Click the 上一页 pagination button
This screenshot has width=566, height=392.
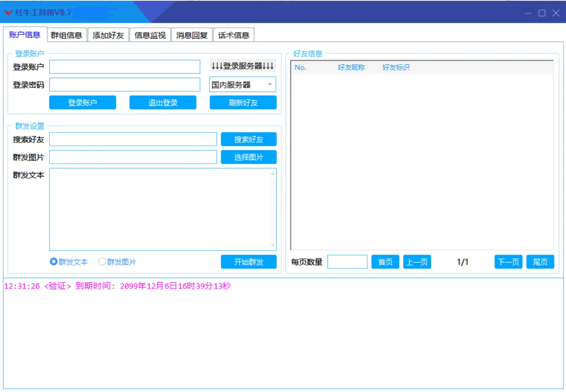(417, 262)
